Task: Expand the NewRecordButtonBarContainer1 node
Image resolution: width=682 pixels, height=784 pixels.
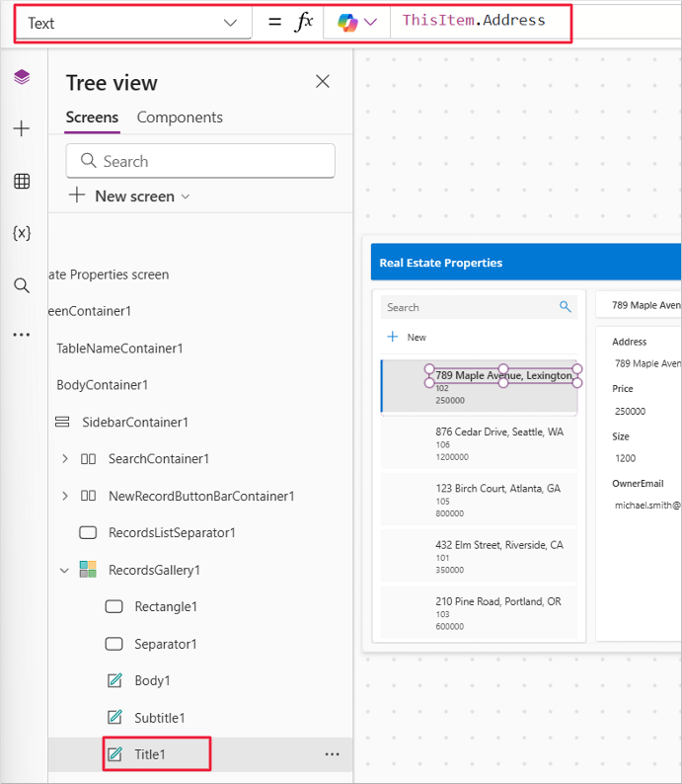Action: pyautogui.click(x=65, y=496)
